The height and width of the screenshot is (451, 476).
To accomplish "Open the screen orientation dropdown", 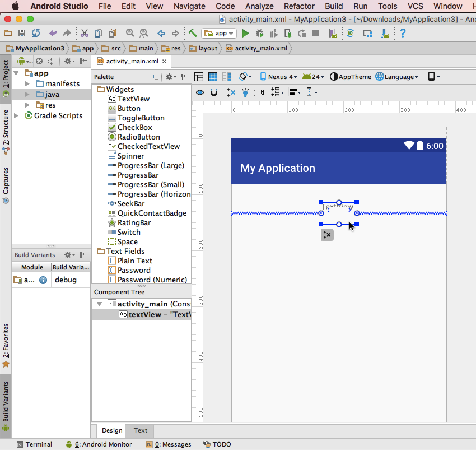I will tap(245, 77).
